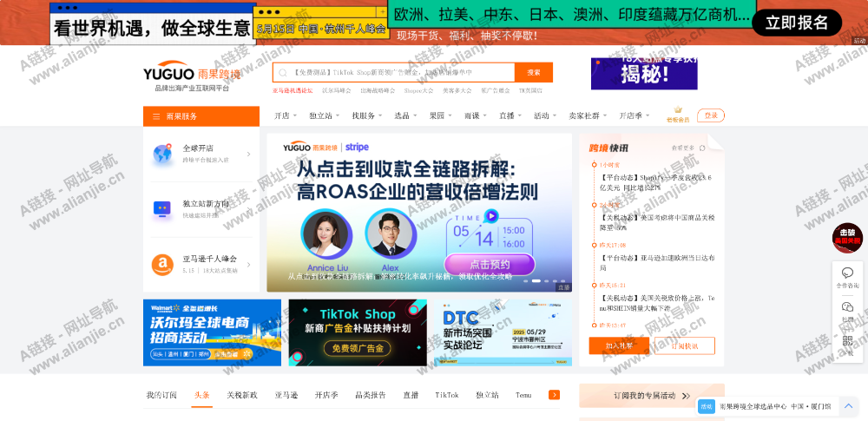Open the 揭秘 ad next to search
This screenshot has width=868, height=421.
point(644,74)
